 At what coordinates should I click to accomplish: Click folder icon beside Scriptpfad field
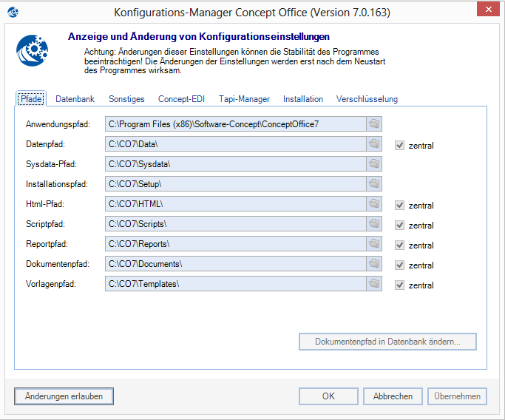click(374, 223)
